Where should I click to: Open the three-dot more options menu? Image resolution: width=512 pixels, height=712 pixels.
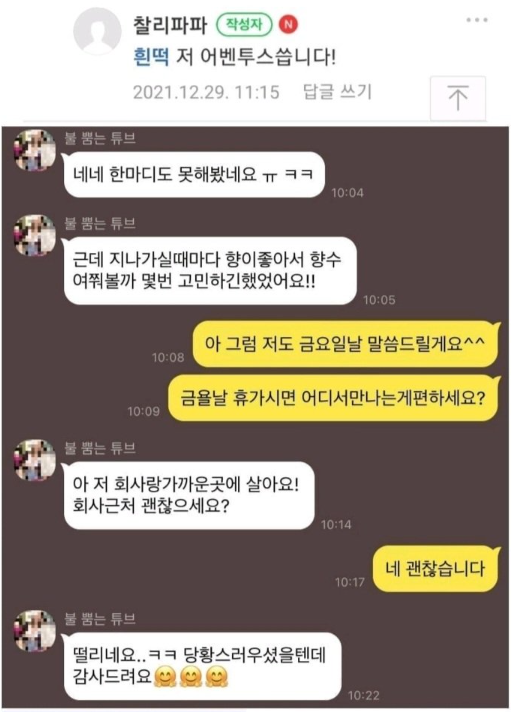pyautogui.click(x=477, y=20)
